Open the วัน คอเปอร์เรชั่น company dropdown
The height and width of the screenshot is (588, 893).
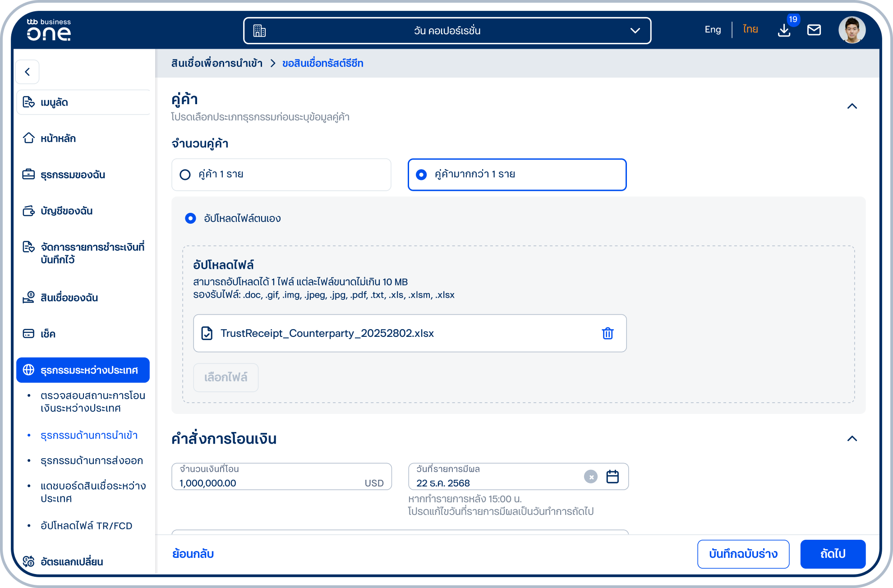447,31
